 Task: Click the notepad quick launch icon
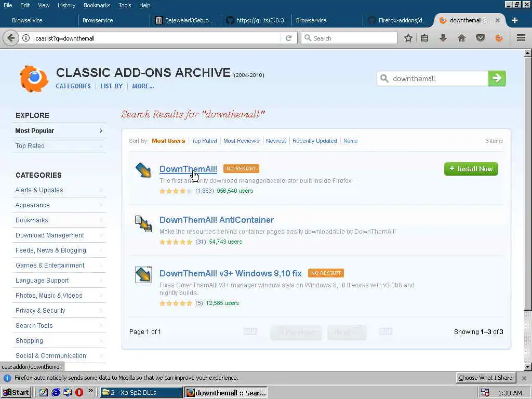(44, 393)
